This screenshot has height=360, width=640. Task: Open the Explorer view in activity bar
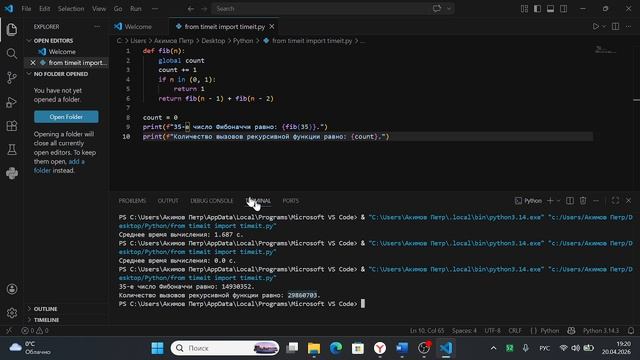click(12, 29)
